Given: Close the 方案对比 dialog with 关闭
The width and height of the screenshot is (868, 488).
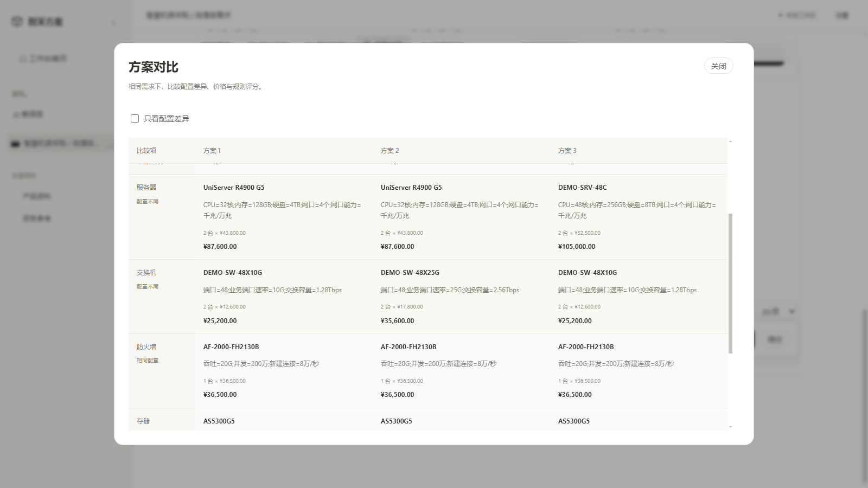Looking at the screenshot, I should (x=718, y=66).
